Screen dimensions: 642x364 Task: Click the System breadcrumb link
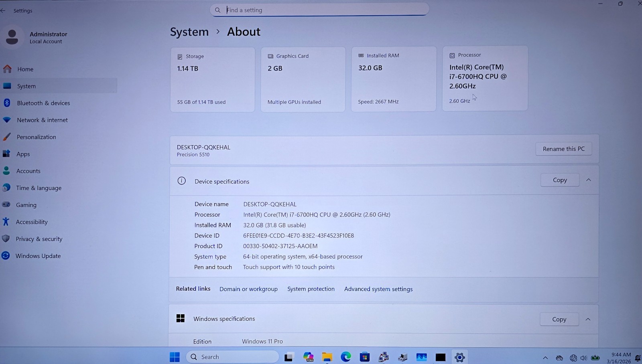pyautogui.click(x=189, y=32)
